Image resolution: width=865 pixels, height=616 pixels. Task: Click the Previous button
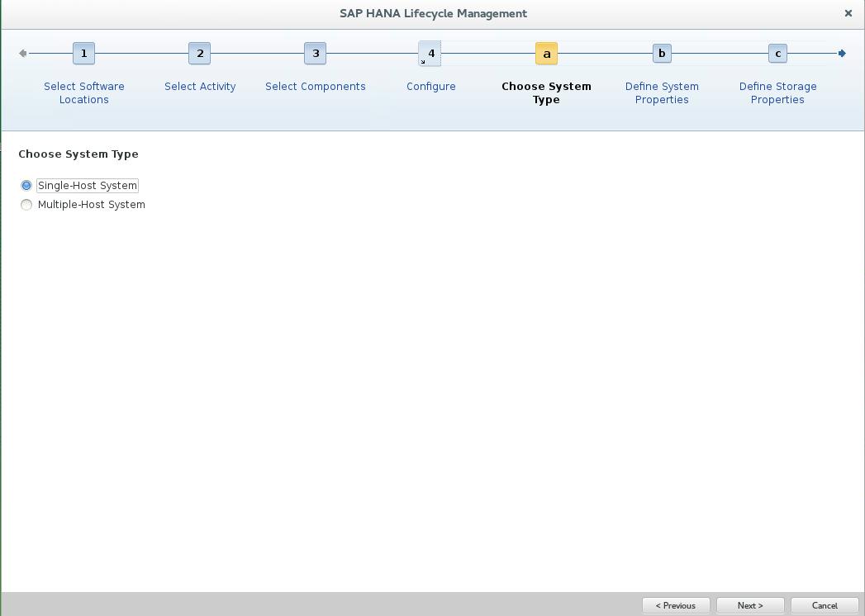(676, 605)
